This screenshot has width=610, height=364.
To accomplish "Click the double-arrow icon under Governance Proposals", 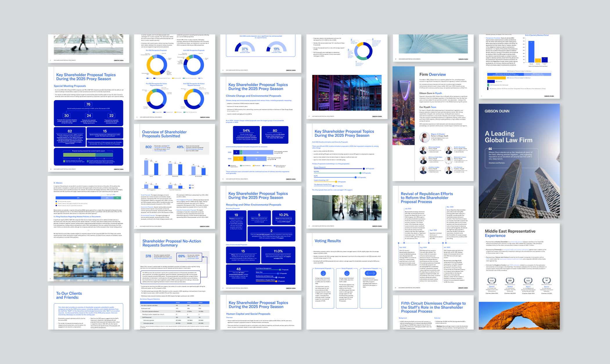I will [x=370, y=273].
